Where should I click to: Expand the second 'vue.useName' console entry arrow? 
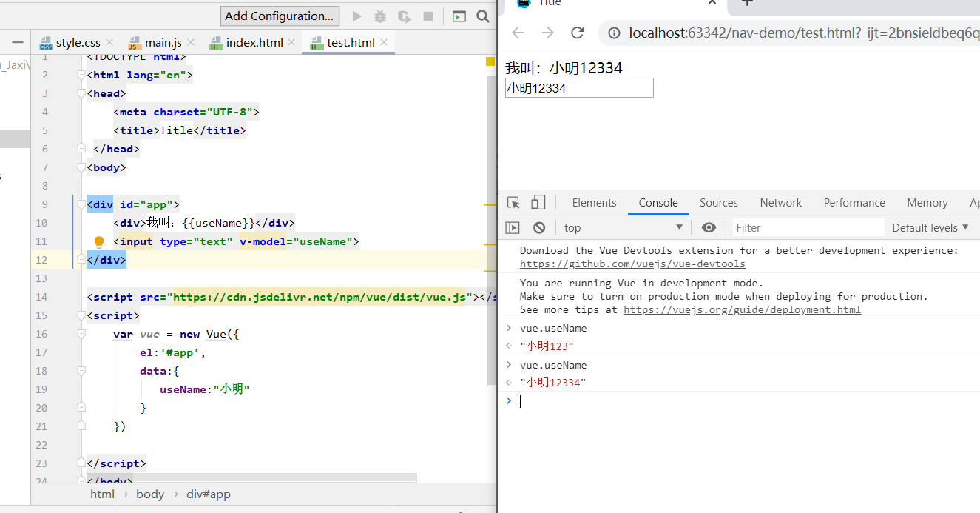pos(508,365)
